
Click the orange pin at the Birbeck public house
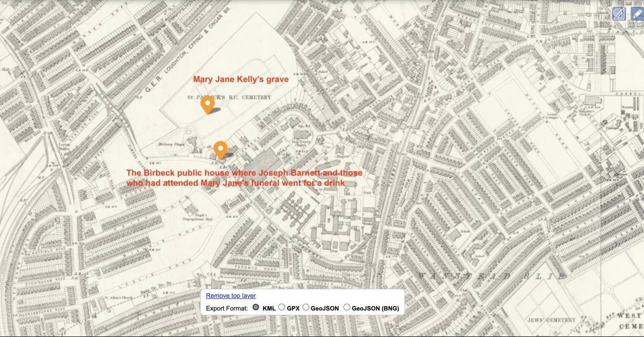(221, 150)
